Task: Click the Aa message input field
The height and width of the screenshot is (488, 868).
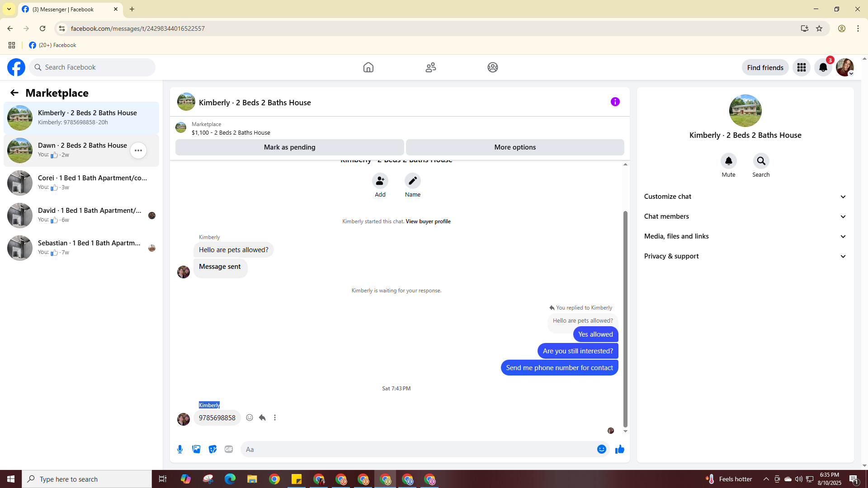Action: pyautogui.click(x=416, y=449)
